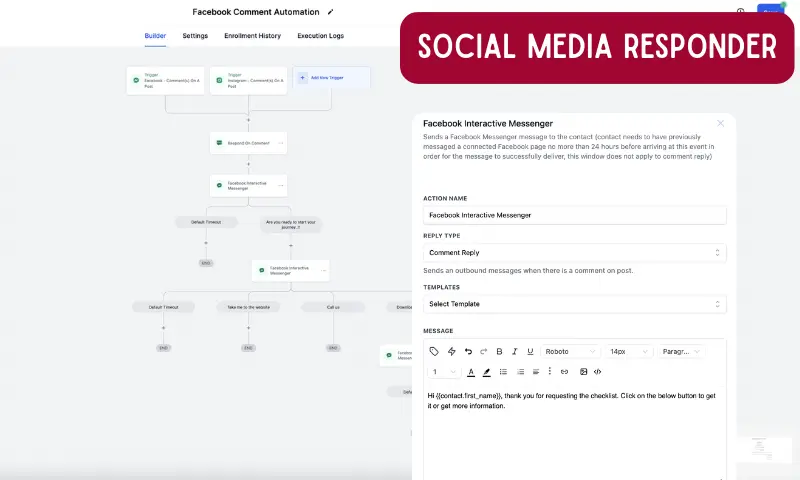Toggle underline text formatting
Viewport: 800px width, 480px height.
pyautogui.click(x=530, y=352)
